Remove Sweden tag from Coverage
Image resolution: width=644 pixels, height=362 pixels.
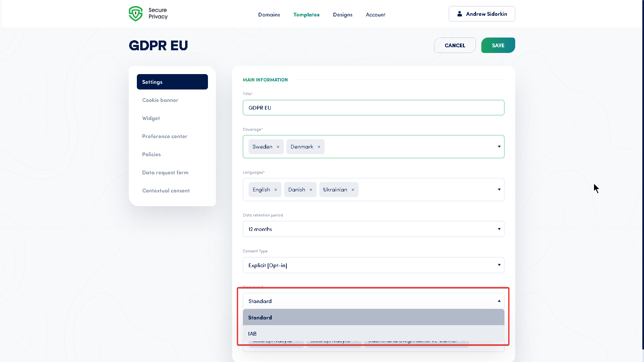click(278, 147)
